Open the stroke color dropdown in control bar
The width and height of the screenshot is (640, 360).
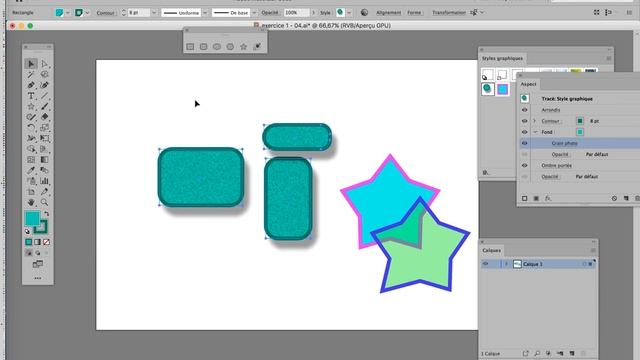[x=87, y=13]
